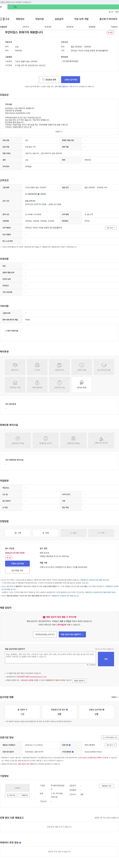Click the 주택자금 지원 welfare icon
119x868 pixels.
[15, 385]
